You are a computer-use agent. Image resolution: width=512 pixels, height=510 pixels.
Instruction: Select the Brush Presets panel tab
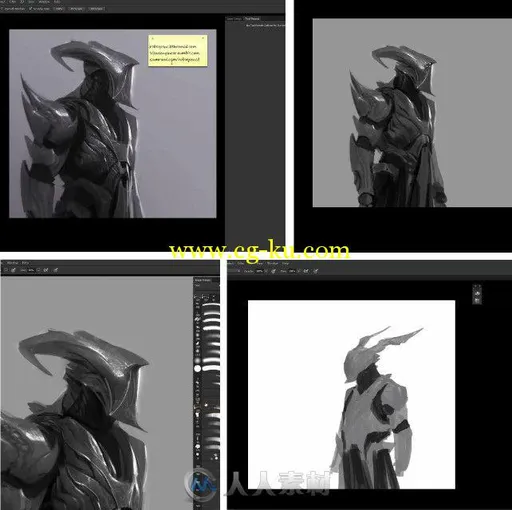[x=203, y=280]
